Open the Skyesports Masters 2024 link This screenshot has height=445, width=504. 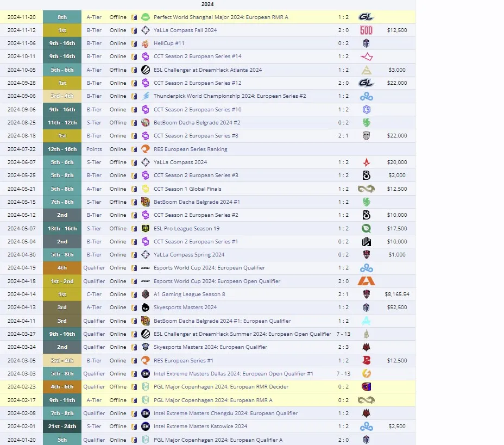[x=185, y=308]
